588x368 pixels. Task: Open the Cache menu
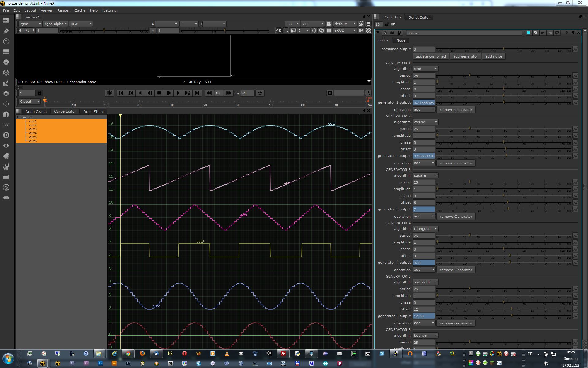[x=80, y=10]
